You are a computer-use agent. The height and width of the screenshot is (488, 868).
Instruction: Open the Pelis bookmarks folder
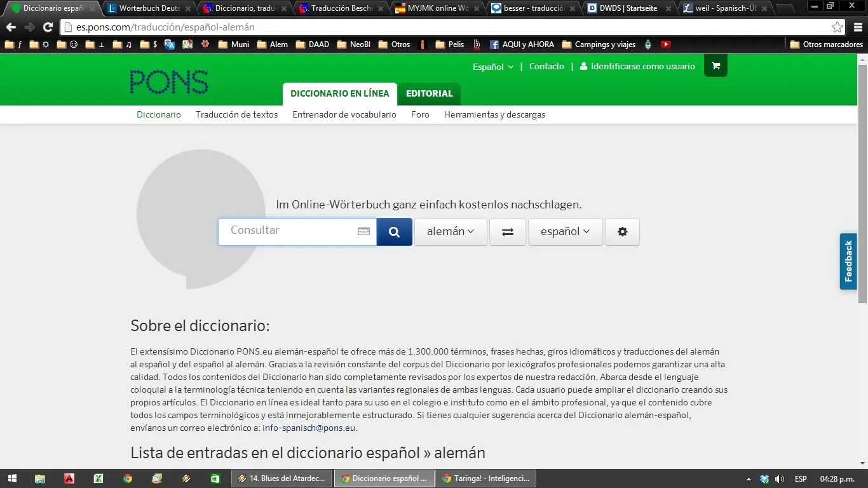tap(449, 44)
